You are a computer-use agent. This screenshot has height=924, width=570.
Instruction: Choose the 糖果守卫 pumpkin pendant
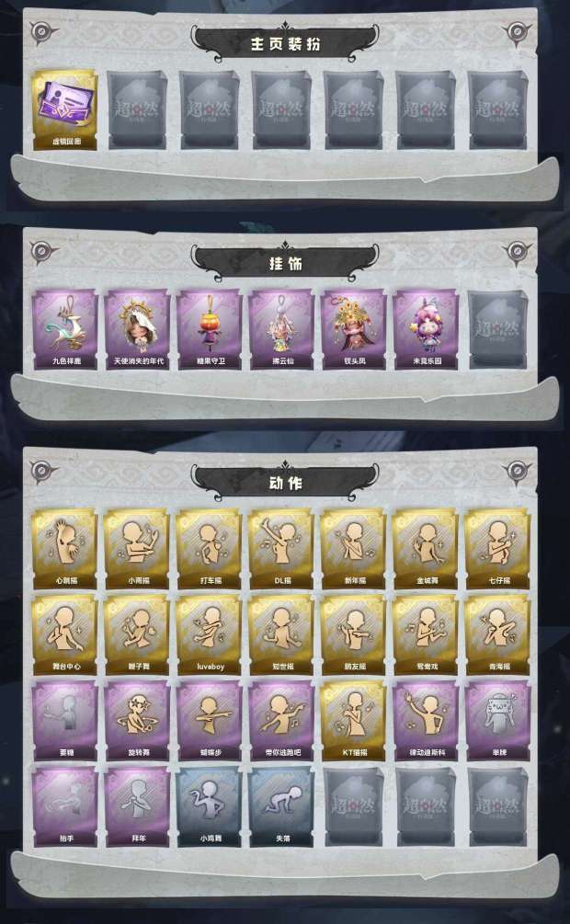click(210, 329)
